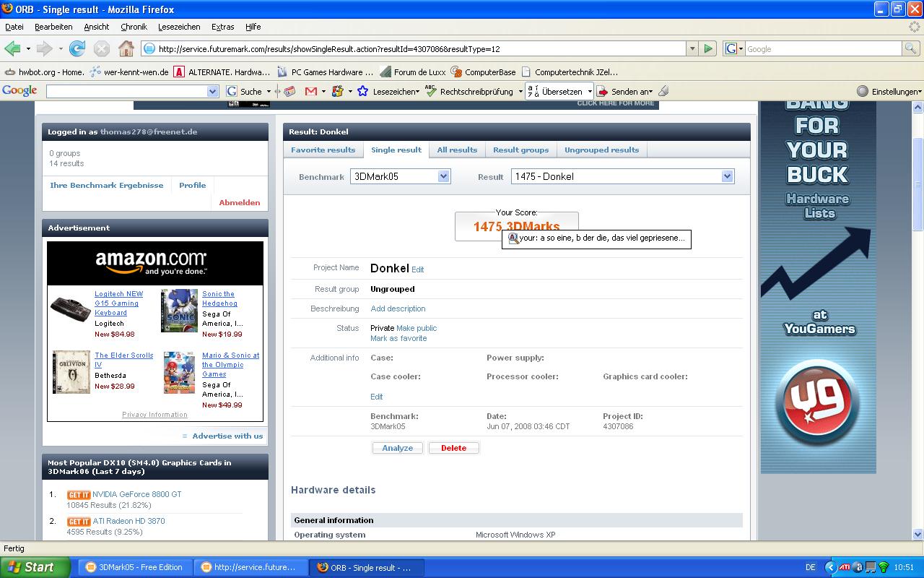The height and width of the screenshot is (578, 924).
Task: Click the search magnifier in Google search box
Action: tap(912, 48)
